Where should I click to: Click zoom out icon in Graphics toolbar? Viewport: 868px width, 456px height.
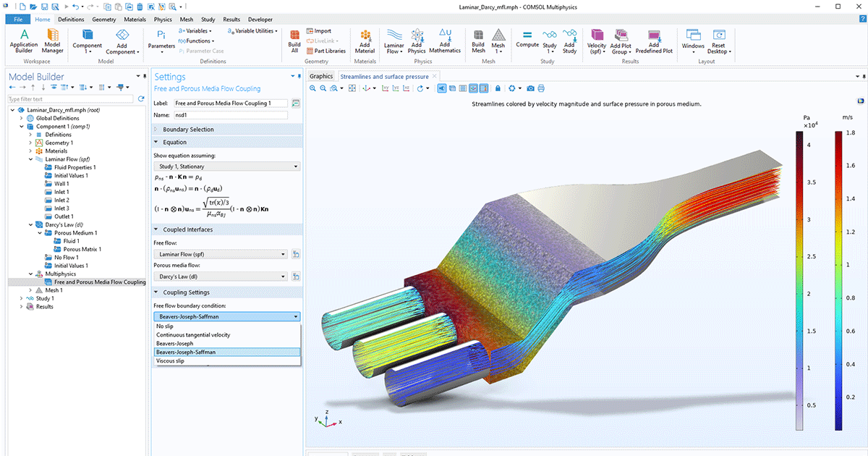click(x=323, y=88)
